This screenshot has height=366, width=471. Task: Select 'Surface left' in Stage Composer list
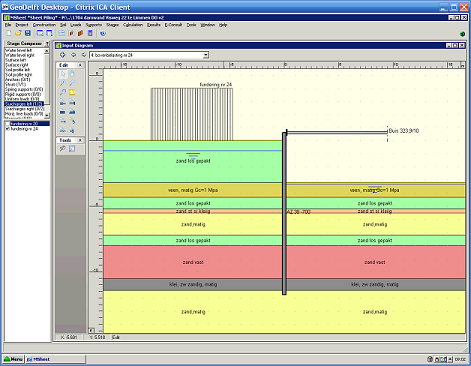click(x=15, y=60)
